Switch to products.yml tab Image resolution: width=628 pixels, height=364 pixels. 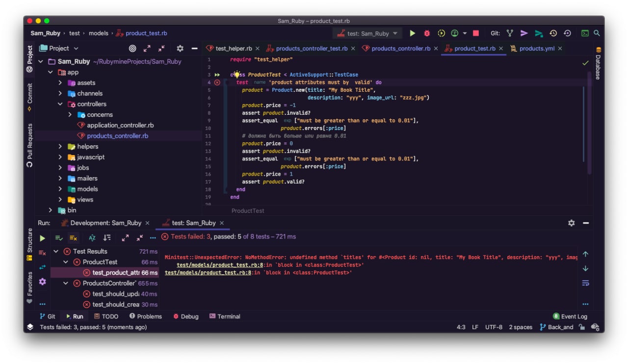point(537,49)
